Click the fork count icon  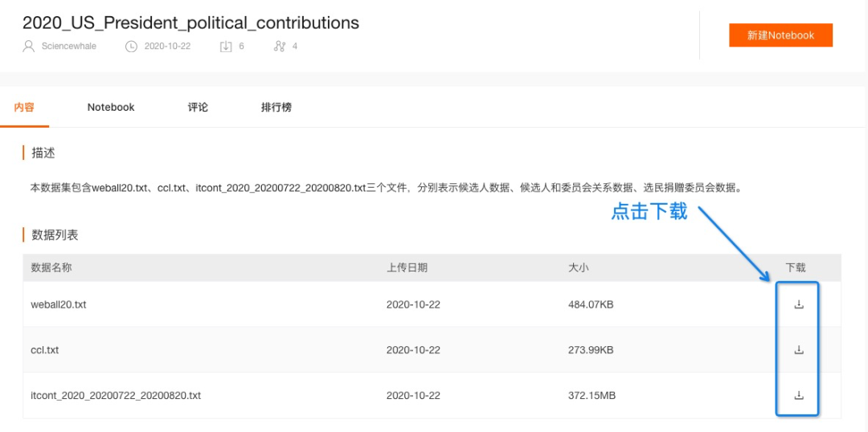280,47
